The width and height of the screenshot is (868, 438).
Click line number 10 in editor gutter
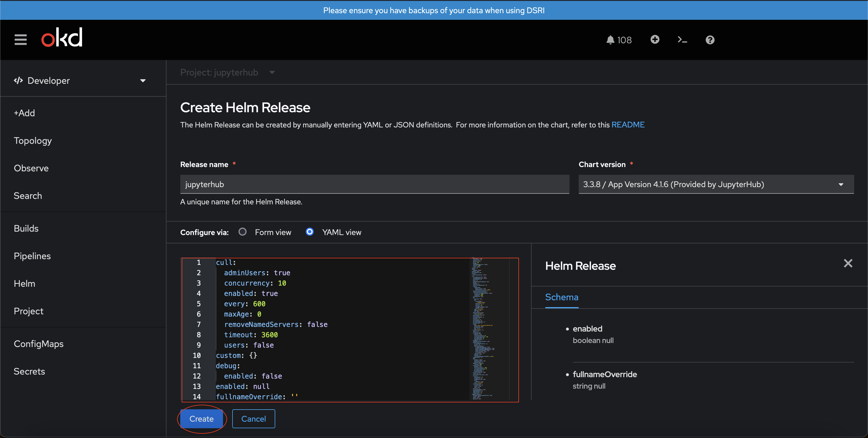coord(196,355)
